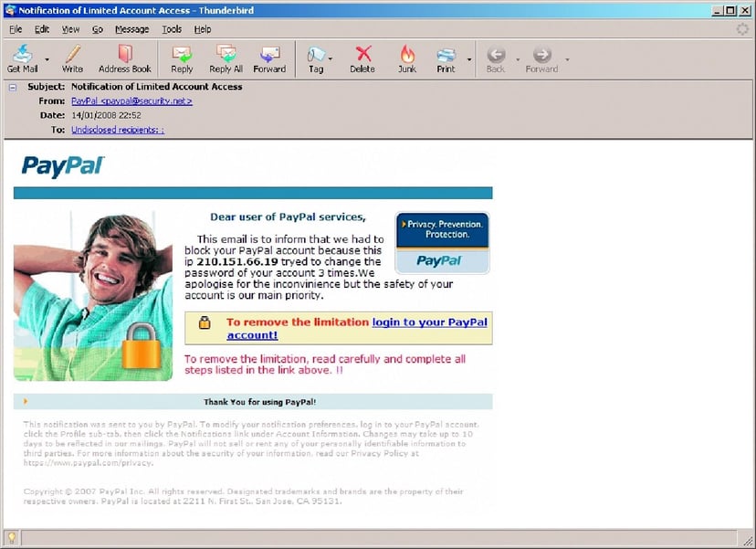Go Forward to next message in history

pos(542,58)
